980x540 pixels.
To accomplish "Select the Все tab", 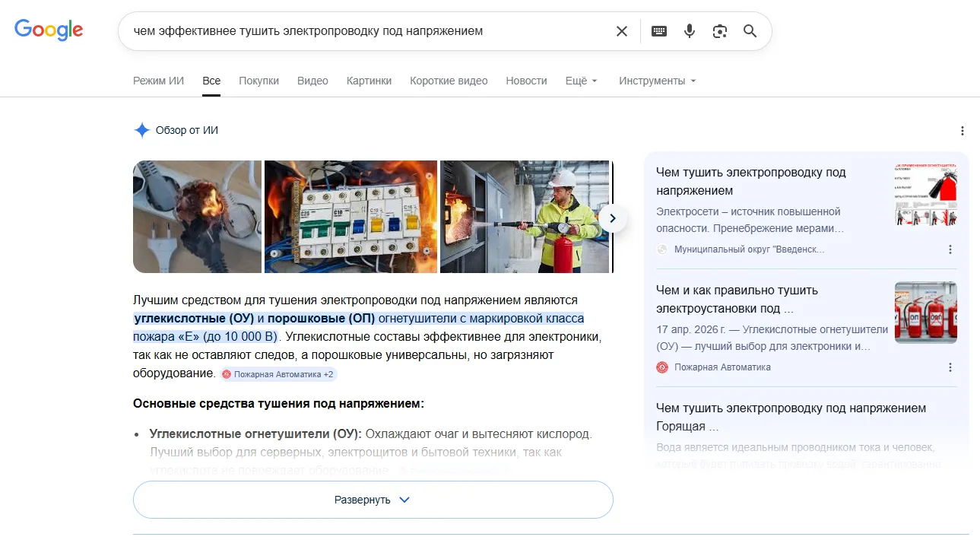I will (211, 81).
